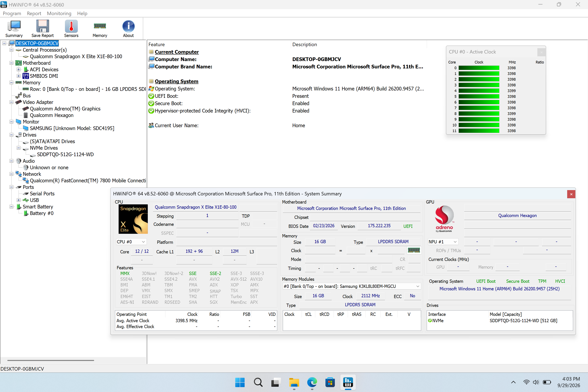
Task: Open the Memory toolbar icon
Action: (100, 29)
